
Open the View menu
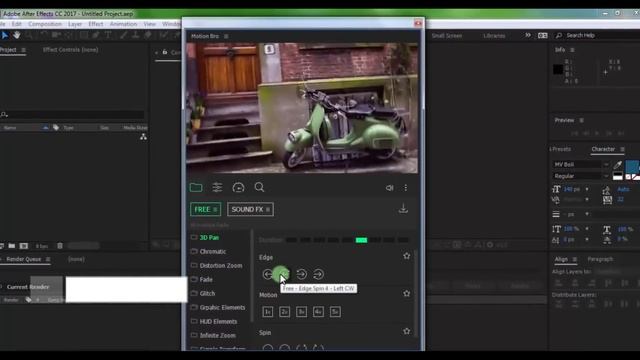(150, 24)
